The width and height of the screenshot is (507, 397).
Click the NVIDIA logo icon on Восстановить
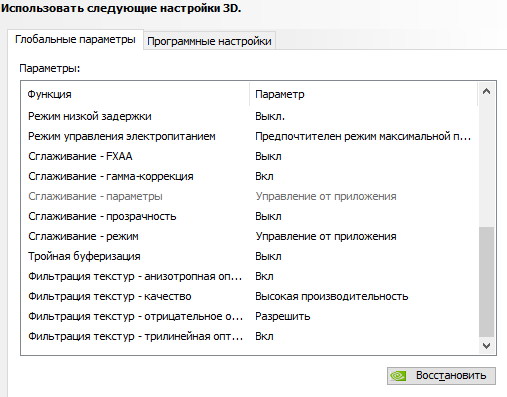[398, 376]
